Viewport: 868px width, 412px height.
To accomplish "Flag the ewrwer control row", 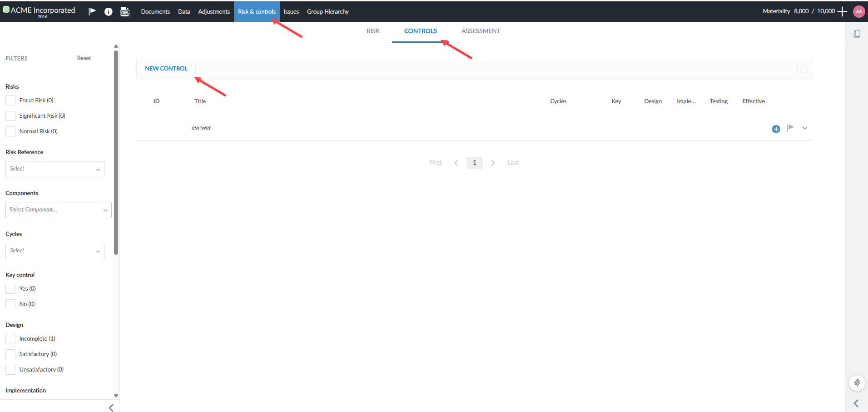I will 790,128.
